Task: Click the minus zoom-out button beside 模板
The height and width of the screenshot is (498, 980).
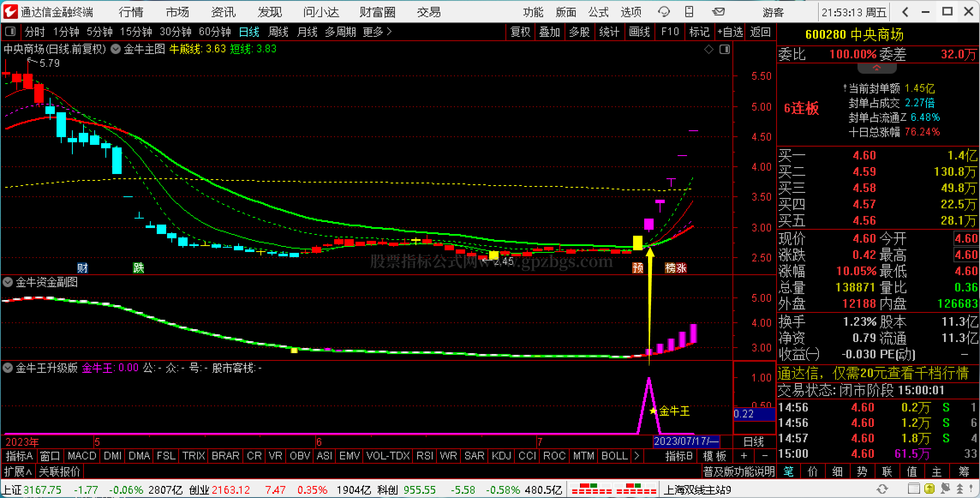Action: [765, 456]
